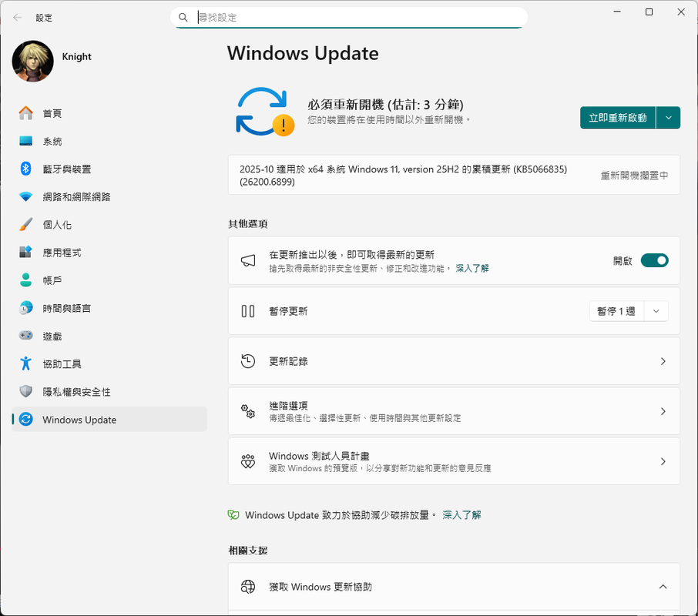Open 系統 settings category

[109, 141]
